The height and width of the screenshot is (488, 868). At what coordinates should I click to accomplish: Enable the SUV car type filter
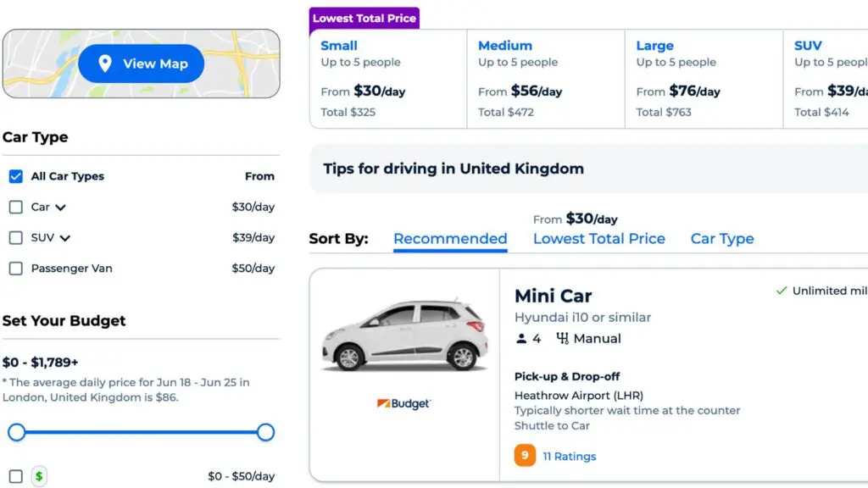[x=14, y=238]
